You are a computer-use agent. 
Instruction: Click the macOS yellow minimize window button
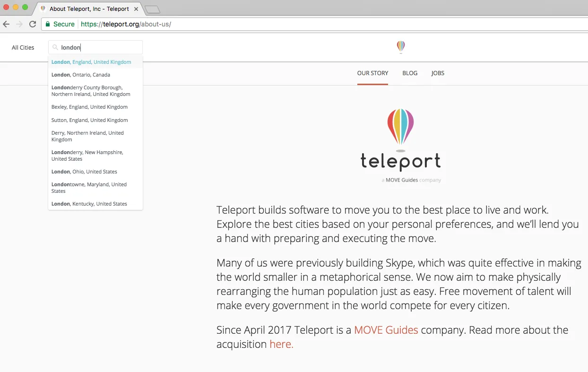16,7
